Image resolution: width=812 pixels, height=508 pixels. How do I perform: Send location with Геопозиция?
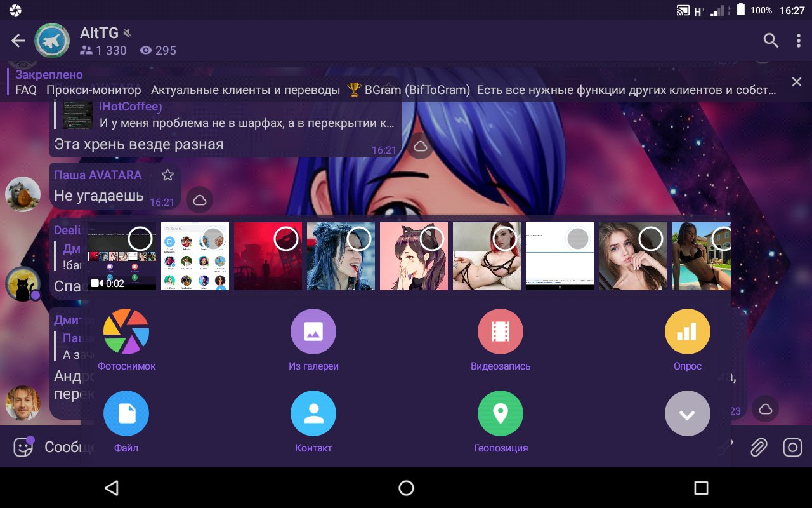[x=501, y=422]
